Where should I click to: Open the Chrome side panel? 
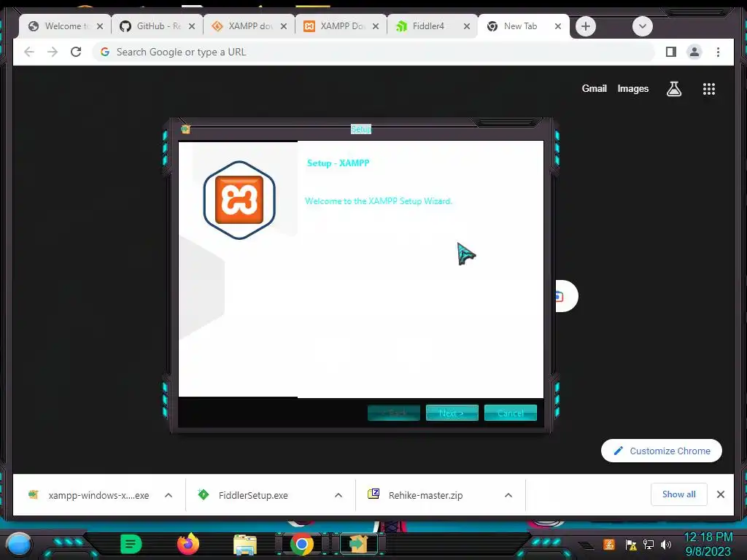coord(671,52)
